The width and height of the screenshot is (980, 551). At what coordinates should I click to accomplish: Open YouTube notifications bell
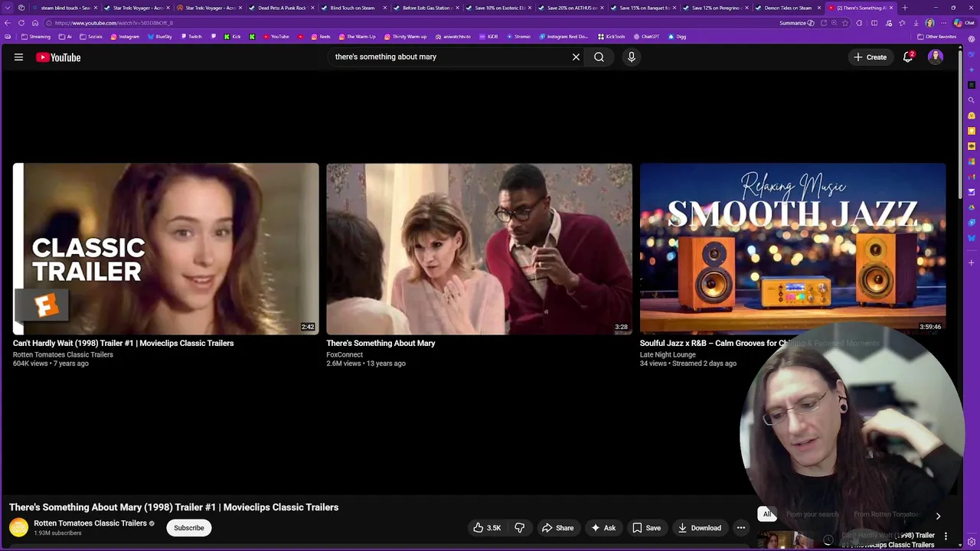point(908,57)
